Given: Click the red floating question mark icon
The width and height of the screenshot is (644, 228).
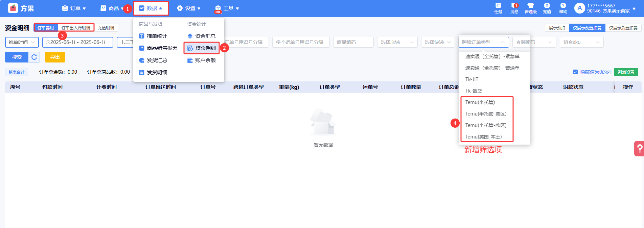Looking at the screenshot, I should pyautogui.click(x=639, y=149).
